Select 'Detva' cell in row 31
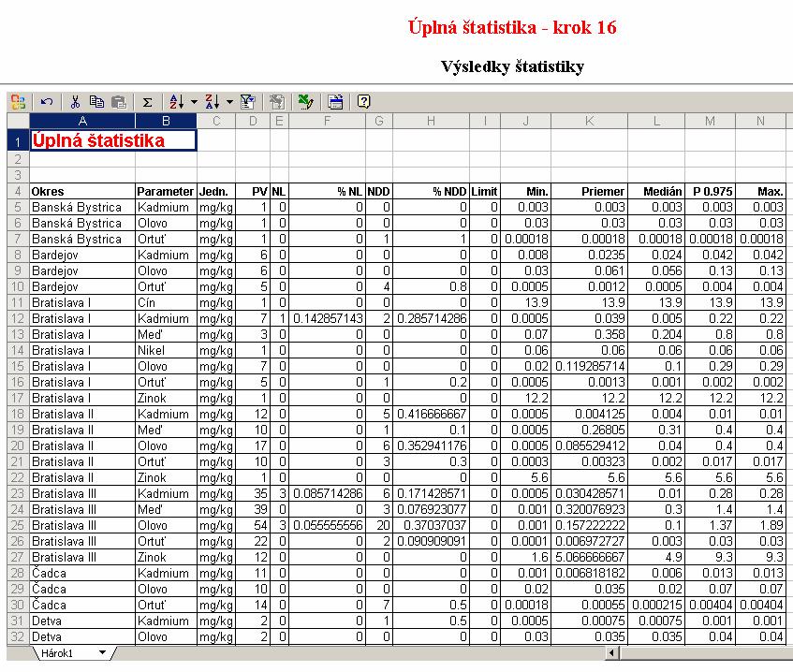793x672 pixels. tap(82, 621)
